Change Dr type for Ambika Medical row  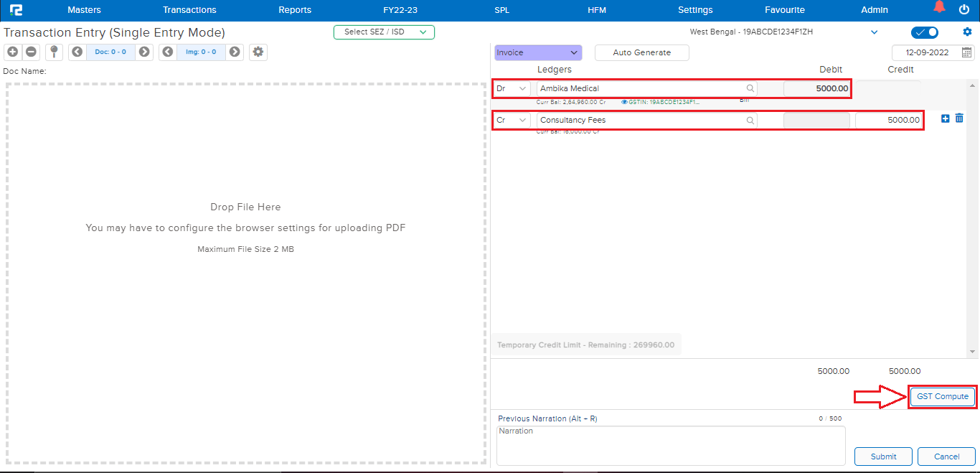pyautogui.click(x=512, y=88)
